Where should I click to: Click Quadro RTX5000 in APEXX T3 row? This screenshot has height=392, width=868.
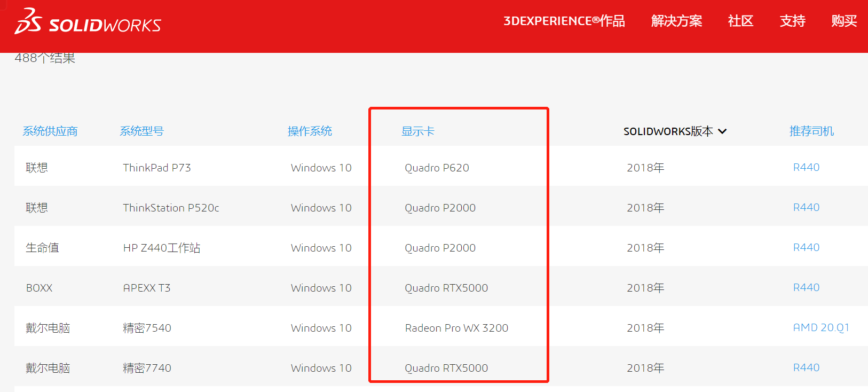point(446,288)
